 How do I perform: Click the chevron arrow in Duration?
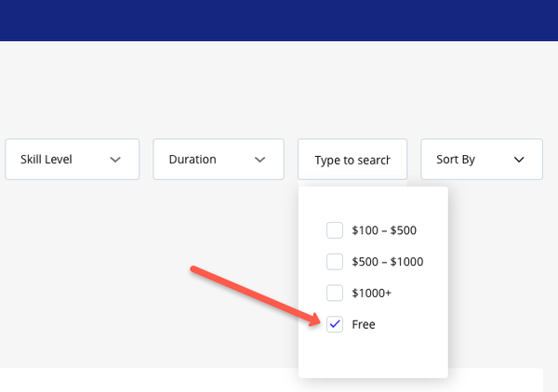tap(260, 160)
